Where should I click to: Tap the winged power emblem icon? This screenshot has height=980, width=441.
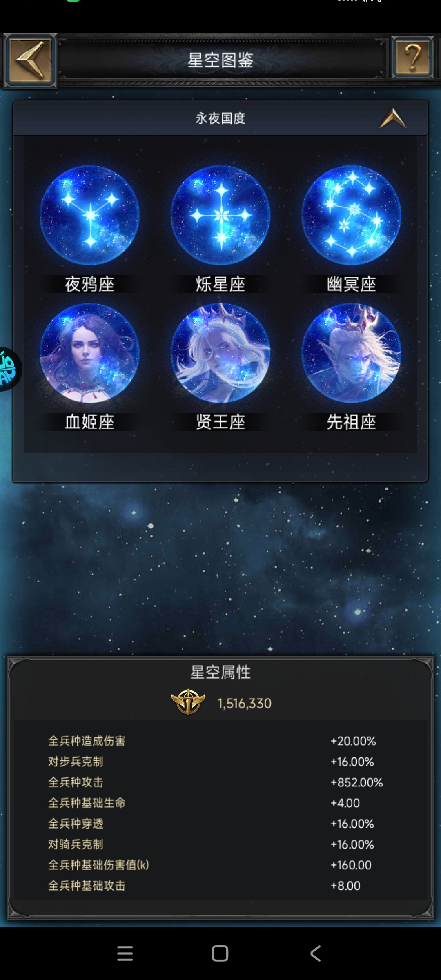(x=188, y=702)
